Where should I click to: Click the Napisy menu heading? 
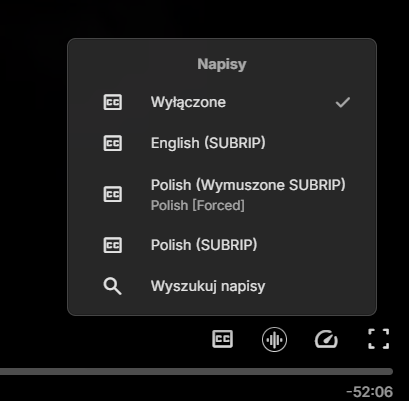pos(222,64)
